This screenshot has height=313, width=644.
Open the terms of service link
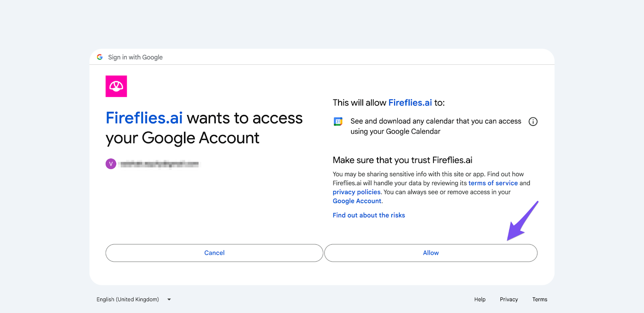click(x=493, y=183)
